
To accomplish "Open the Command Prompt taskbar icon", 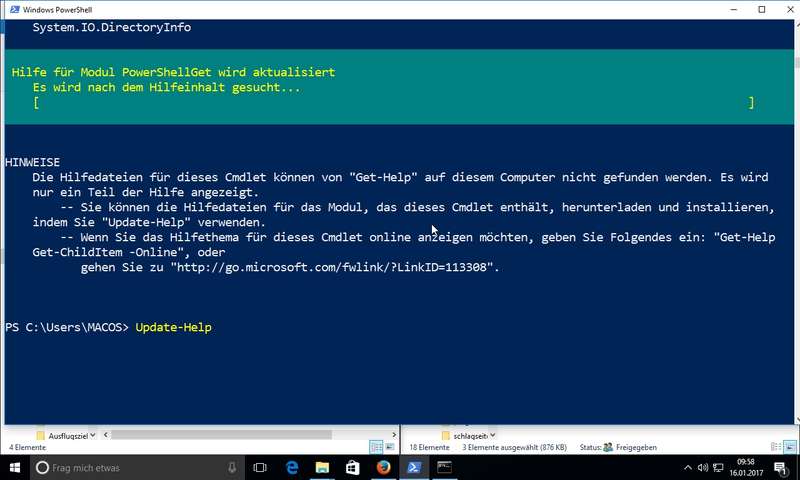I will 444,467.
